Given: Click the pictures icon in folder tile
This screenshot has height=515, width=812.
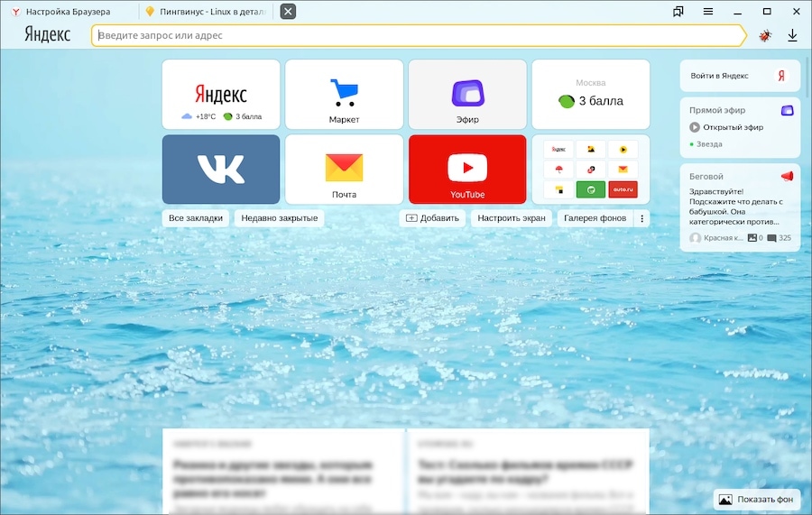Looking at the screenshot, I should click(590, 149).
